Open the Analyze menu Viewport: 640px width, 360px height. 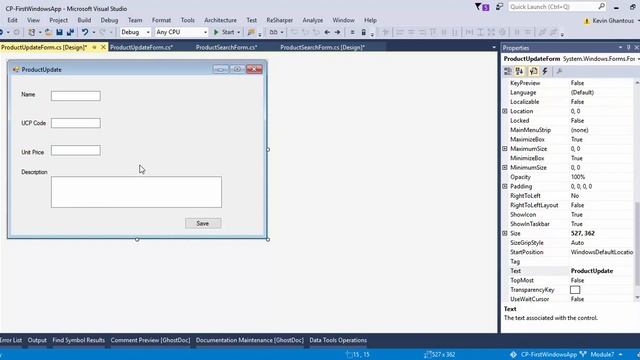313,20
